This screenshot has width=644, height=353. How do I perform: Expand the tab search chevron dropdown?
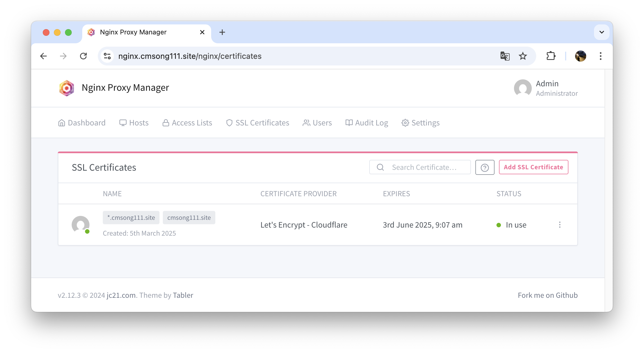coord(601,32)
